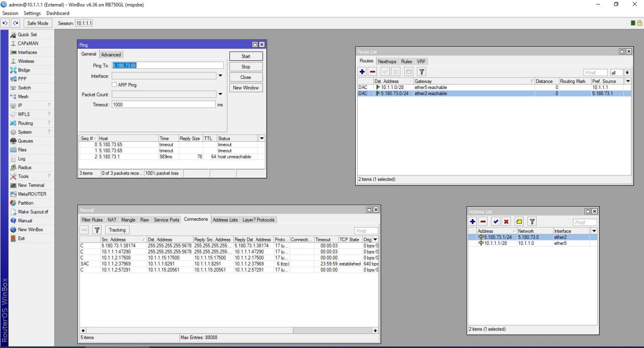Switch to the Advanced tab in Ping
This screenshot has width=644, height=348.
tap(111, 54)
